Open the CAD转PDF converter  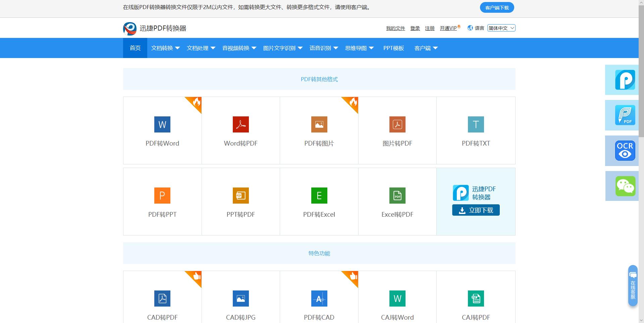coord(162,304)
